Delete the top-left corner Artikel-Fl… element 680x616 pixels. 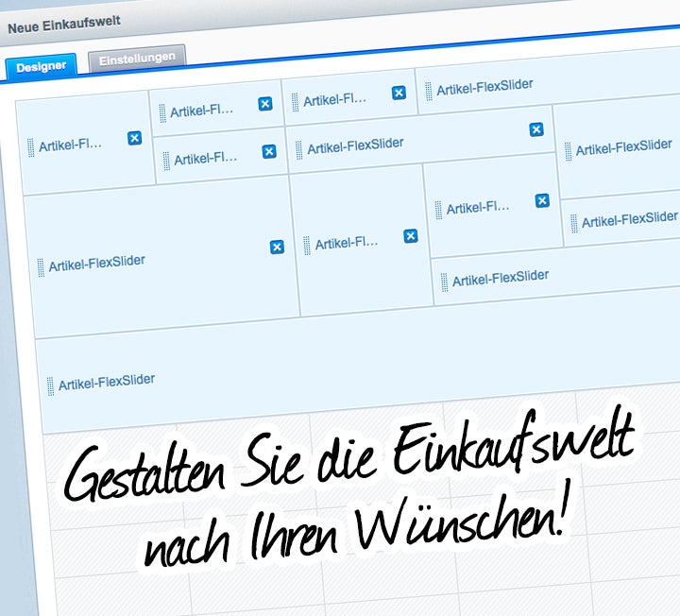click(134, 139)
